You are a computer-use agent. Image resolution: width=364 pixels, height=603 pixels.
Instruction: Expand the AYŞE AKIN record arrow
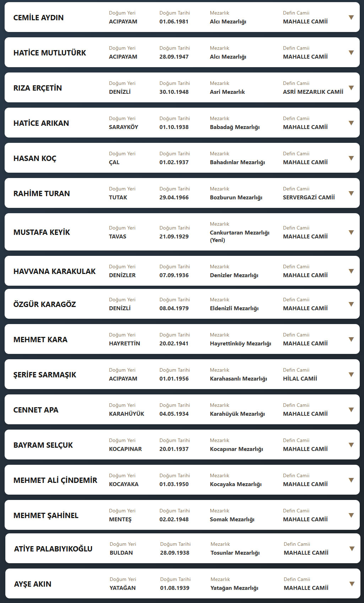coord(352,584)
